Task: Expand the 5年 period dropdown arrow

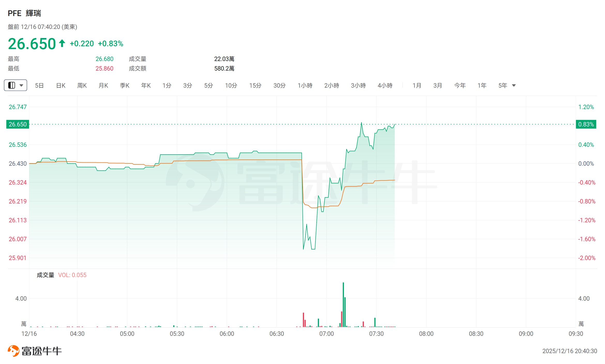Action: coord(514,86)
